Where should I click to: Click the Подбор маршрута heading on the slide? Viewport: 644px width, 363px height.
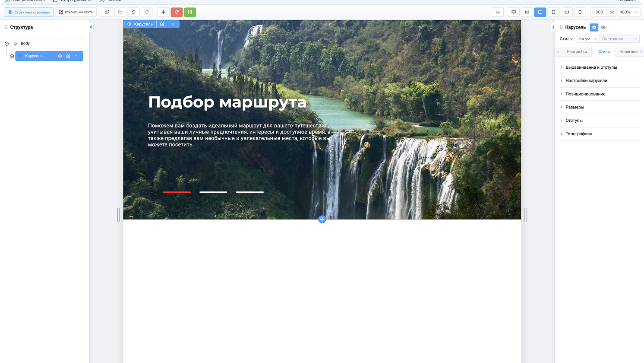[x=227, y=102]
